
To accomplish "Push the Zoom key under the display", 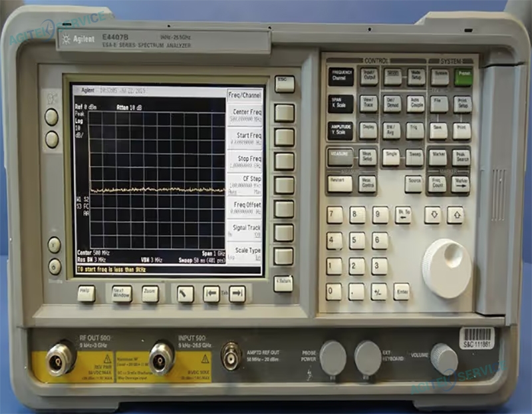I will [150, 293].
